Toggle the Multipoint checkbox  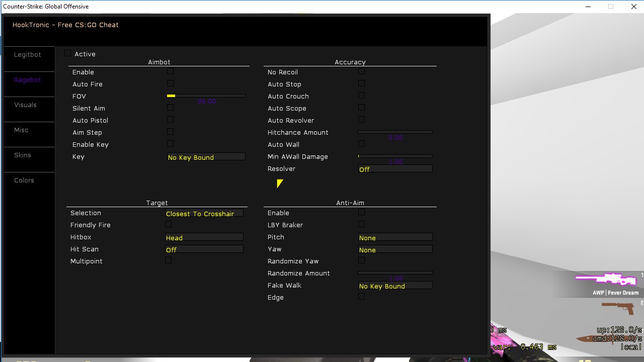168,260
